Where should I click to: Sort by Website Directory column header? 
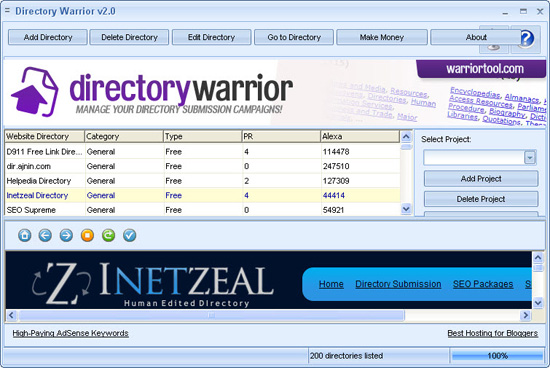point(45,136)
